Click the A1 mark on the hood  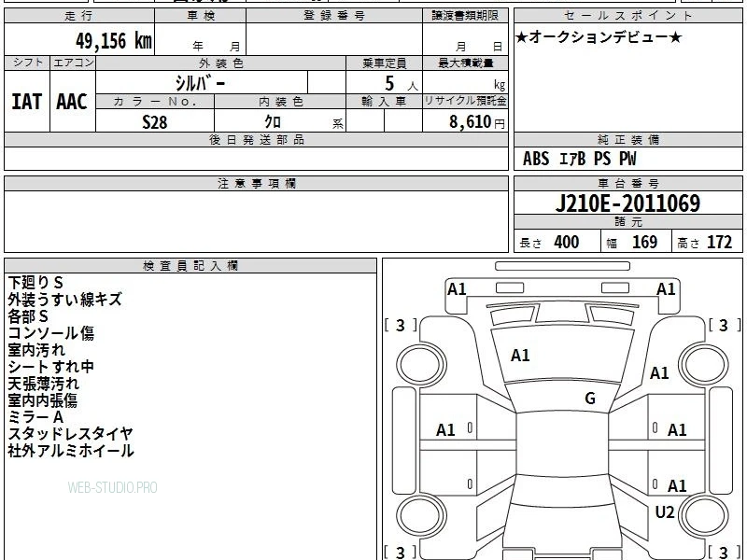pyautogui.click(x=520, y=356)
